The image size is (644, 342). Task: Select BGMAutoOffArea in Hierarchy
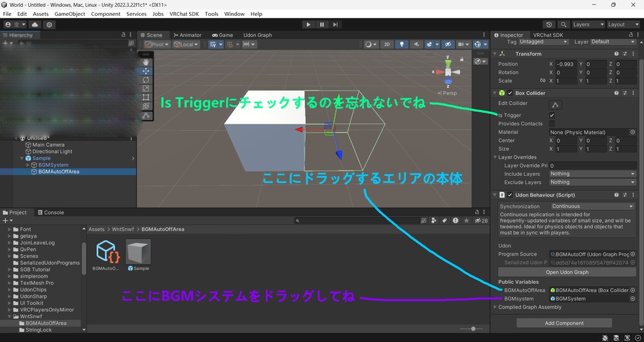(58, 172)
